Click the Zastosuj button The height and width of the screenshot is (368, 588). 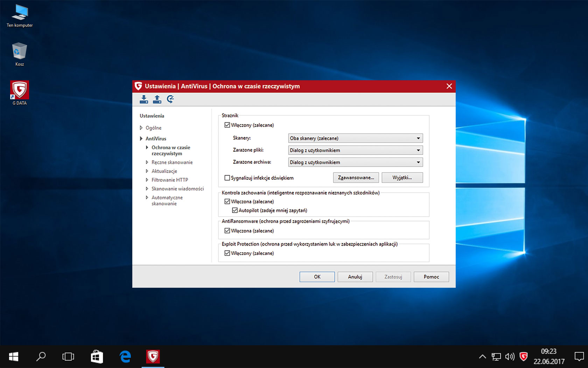pos(393,277)
